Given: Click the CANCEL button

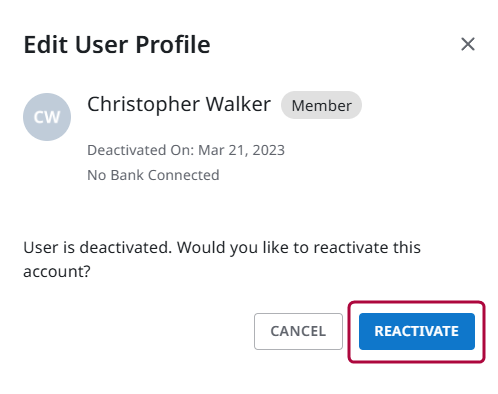Looking at the screenshot, I should pos(298,331).
